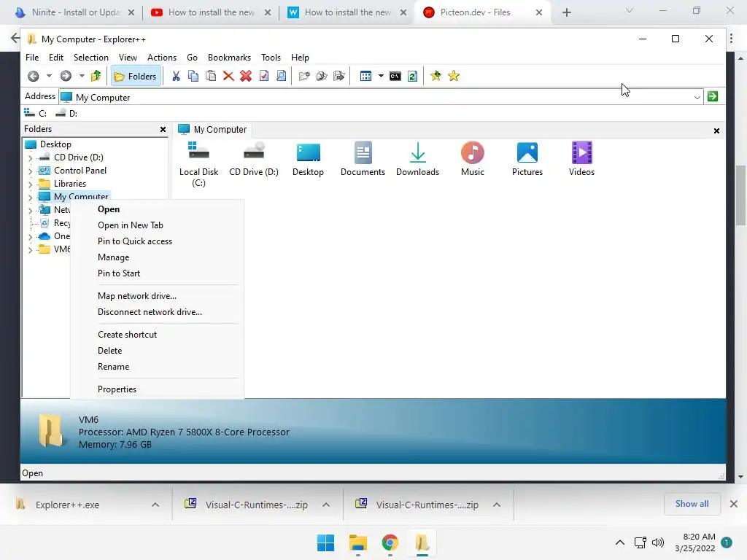Expand the CD Drive (D:) tree node

coord(31,157)
